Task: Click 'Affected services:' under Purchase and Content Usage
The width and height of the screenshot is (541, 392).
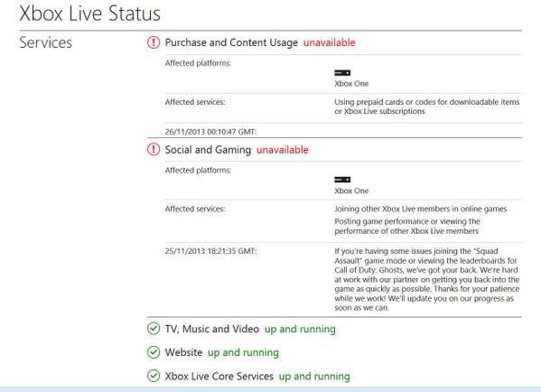Action: click(x=195, y=102)
